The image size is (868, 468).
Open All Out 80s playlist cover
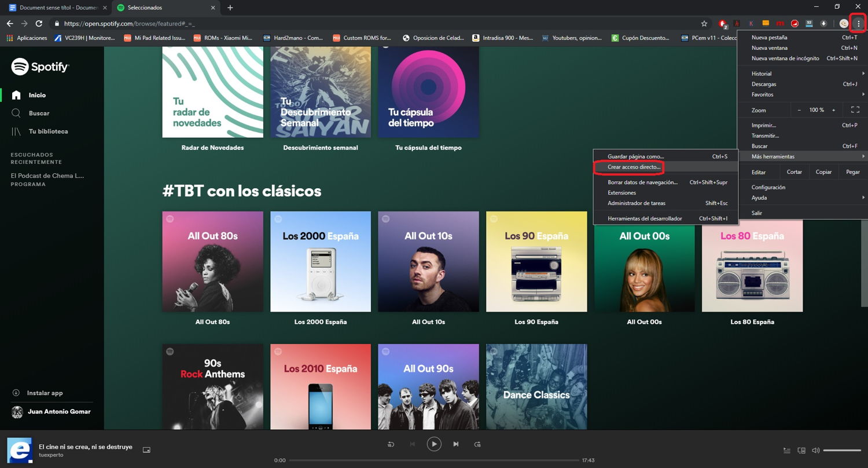(x=212, y=262)
